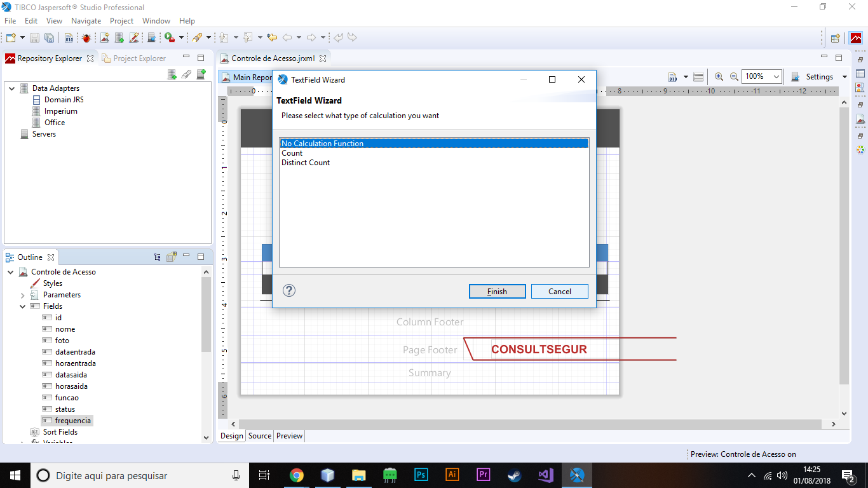
Task: Click the editor horizontal scrollbar
Action: pyautogui.click(x=531, y=424)
